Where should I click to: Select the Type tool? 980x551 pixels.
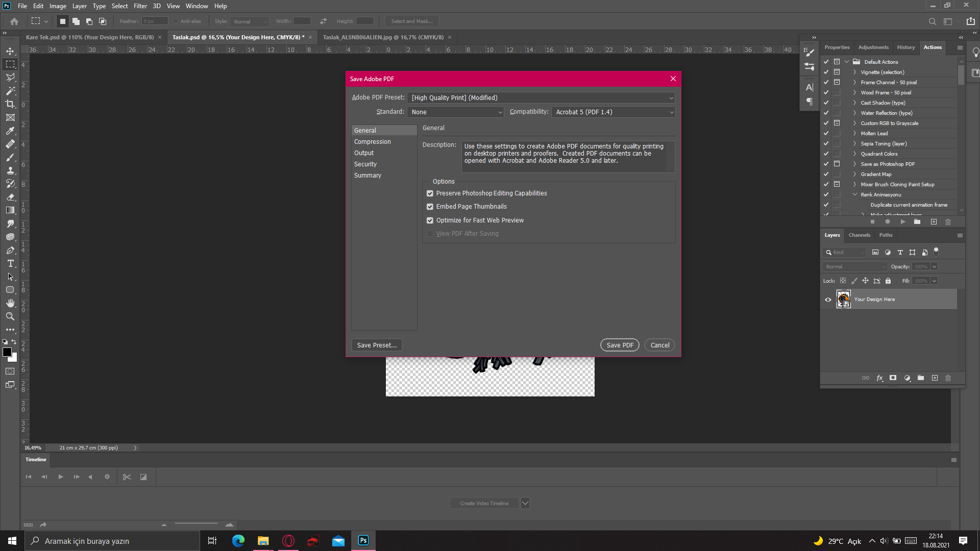pos(10,263)
